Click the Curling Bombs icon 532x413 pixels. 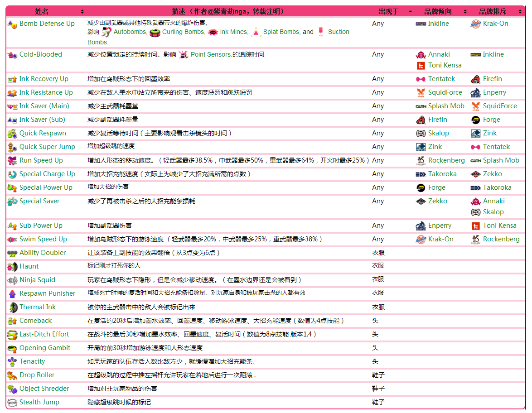[155, 33]
